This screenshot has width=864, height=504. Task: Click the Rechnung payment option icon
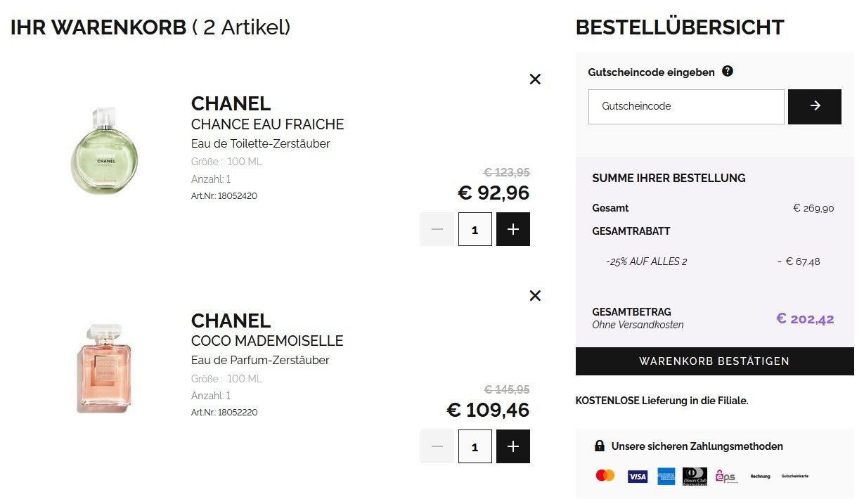pyautogui.click(x=760, y=477)
